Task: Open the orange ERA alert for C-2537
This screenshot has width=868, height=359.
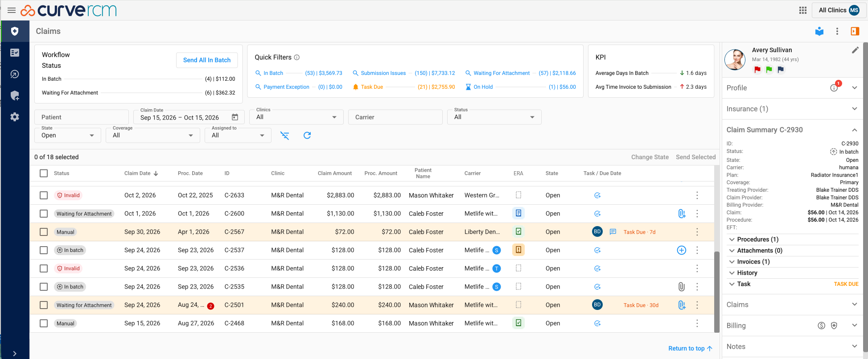Action: pyautogui.click(x=518, y=250)
